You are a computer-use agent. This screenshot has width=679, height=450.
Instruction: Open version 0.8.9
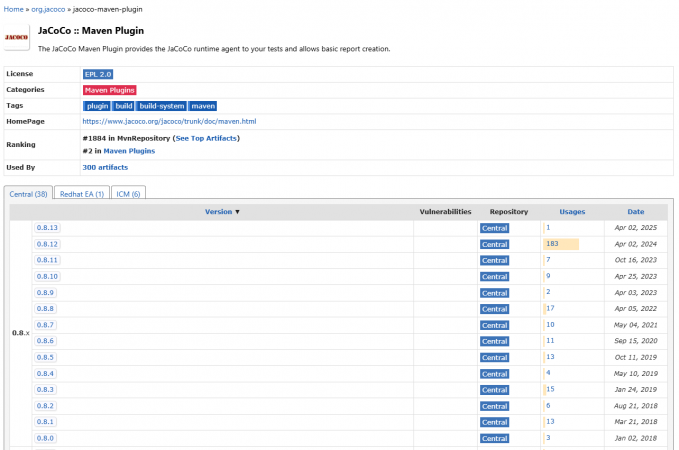tap(45, 293)
